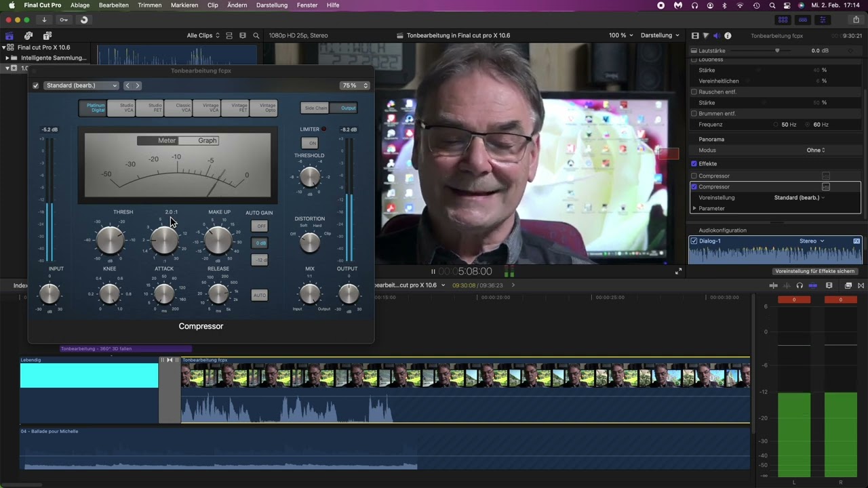Open Modus Ohne panorama dropdown

[816, 150]
